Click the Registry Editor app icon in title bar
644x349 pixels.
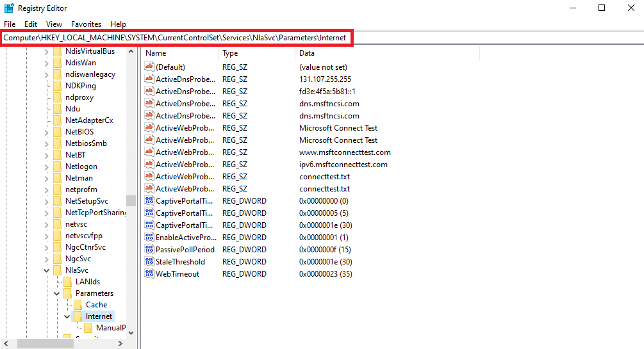9,8
